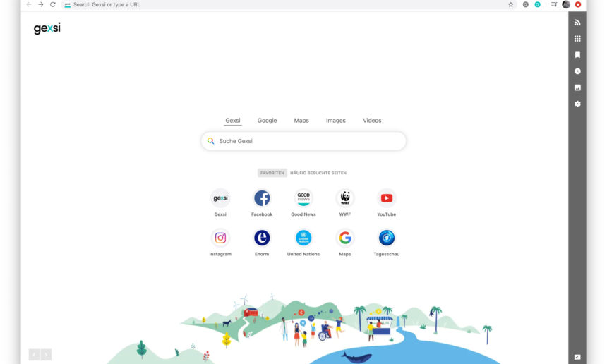Reload the page with the refresh icon
The width and height of the screenshot is (607, 364).
[53, 5]
